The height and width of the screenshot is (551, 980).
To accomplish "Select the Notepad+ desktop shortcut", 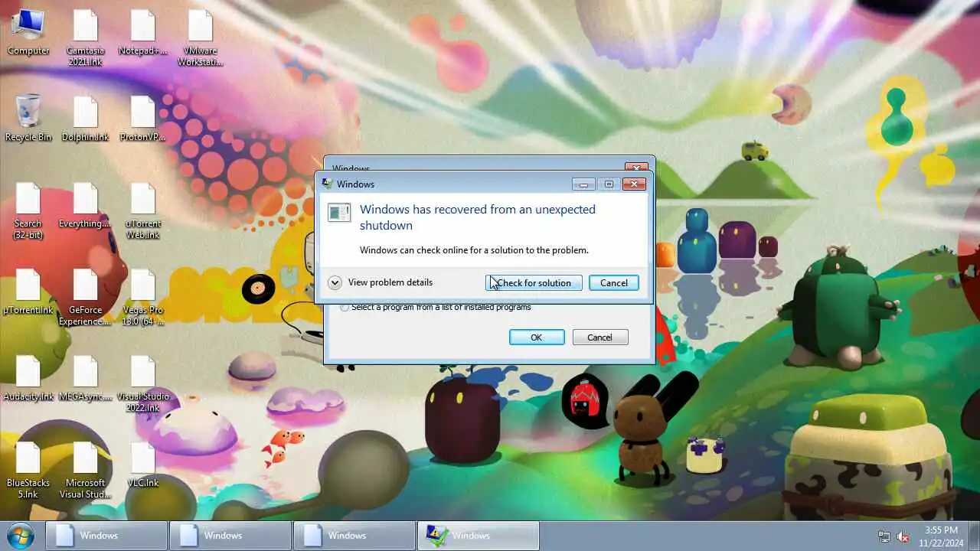I will coord(142,32).
